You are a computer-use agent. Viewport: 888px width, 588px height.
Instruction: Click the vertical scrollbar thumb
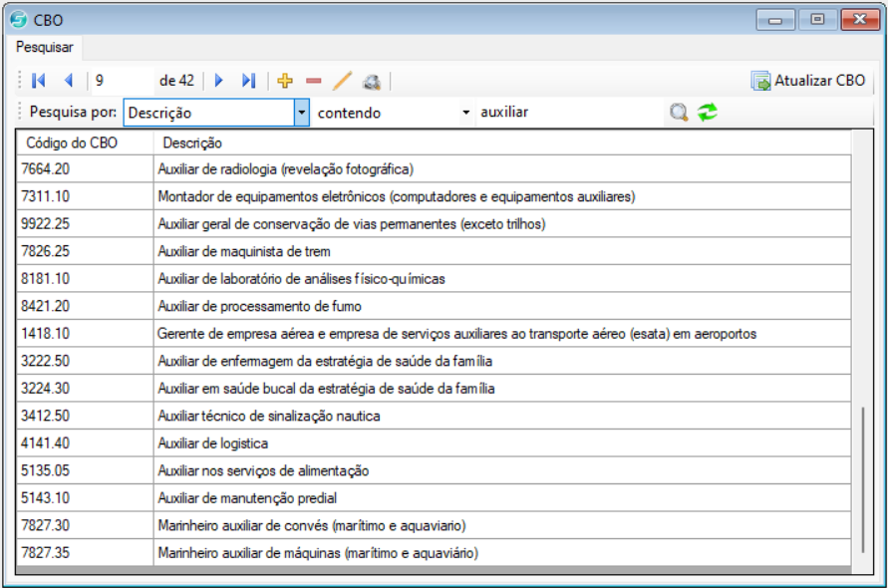click(862, 479)
